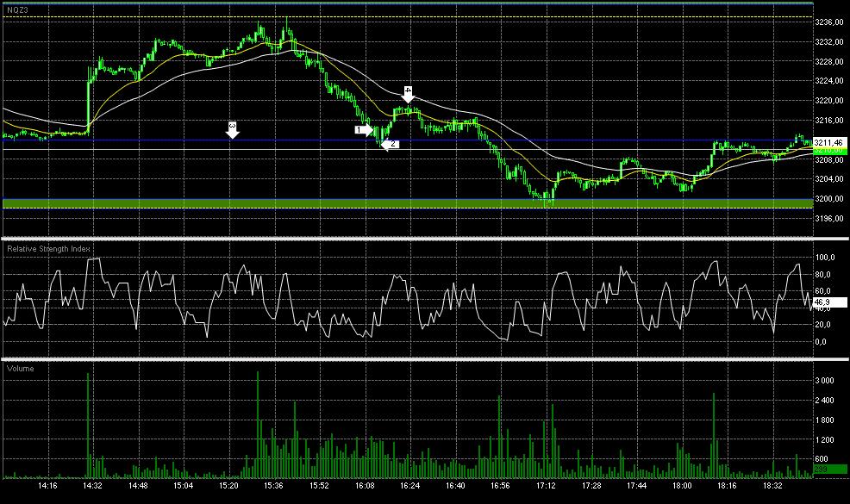Click the 18:16 time axis label
The width and height of the screenshot is (850, 504).
pos(727,486)
